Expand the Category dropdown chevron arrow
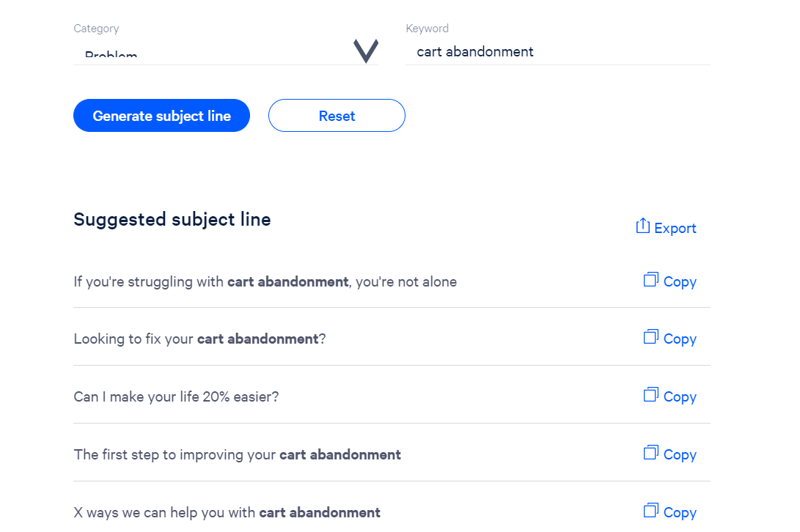Image resolution: width=800 pixels, height=532 pixels. pyautogui.click(x=366, y=51)
